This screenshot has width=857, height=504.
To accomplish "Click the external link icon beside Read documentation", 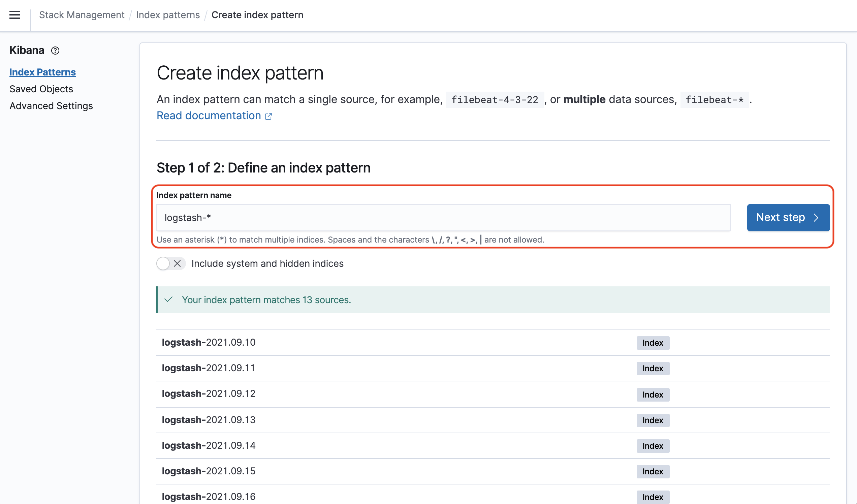I will pos(268,116).
